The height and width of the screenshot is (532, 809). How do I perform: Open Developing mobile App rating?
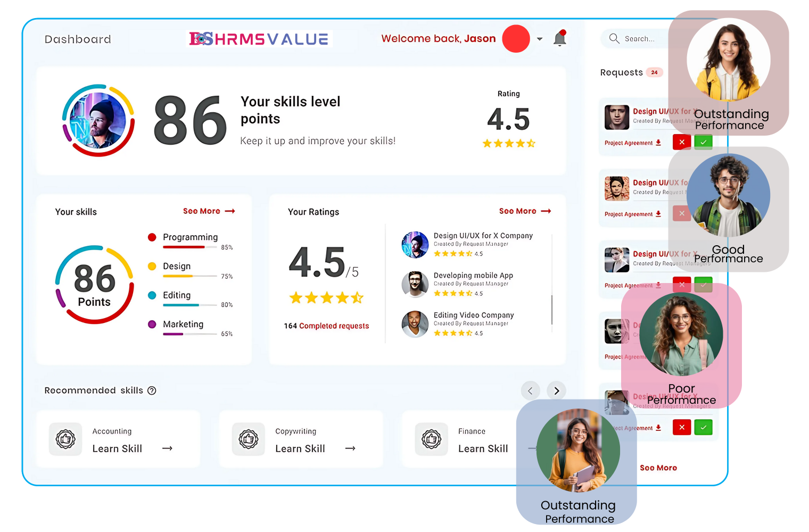pos(473,276)
